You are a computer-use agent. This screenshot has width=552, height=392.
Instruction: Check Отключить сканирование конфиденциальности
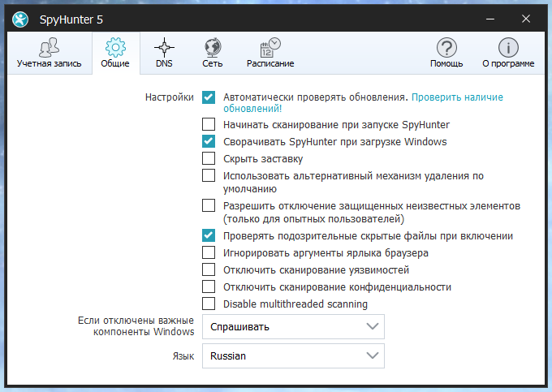(x=209, y=286)
